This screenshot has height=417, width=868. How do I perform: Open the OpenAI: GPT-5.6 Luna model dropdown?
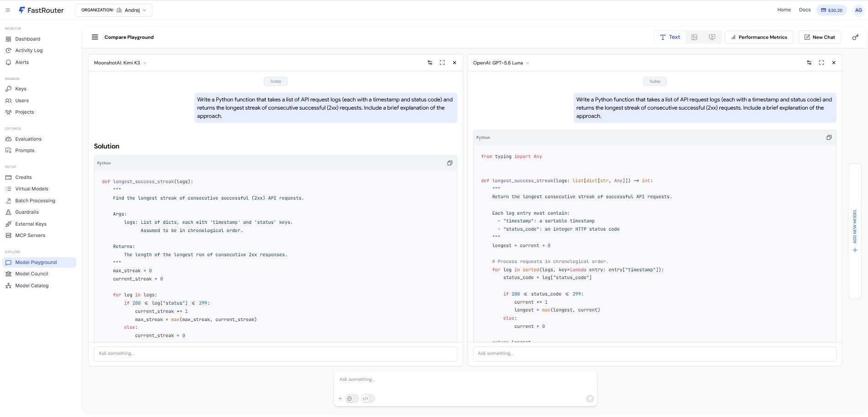[x=501, y=63]
